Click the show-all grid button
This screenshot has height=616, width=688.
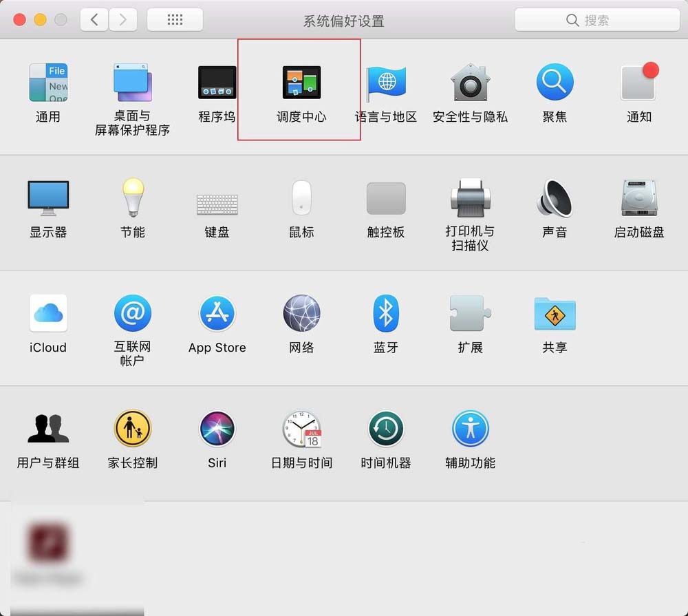click(x=175, y=20)
